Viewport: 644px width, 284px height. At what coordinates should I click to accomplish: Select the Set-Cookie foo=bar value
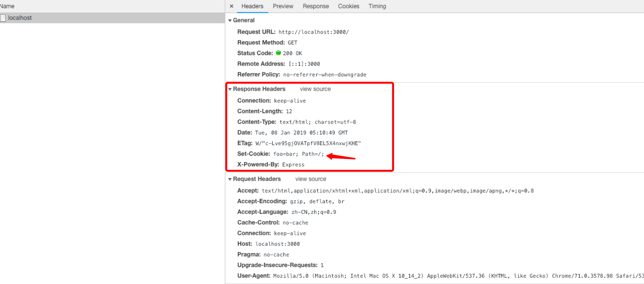click(298, 154)
